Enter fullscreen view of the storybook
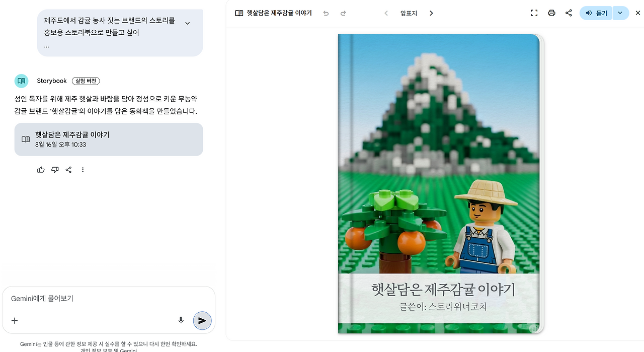The image size is (644, 352). click(x=534, y=13)
